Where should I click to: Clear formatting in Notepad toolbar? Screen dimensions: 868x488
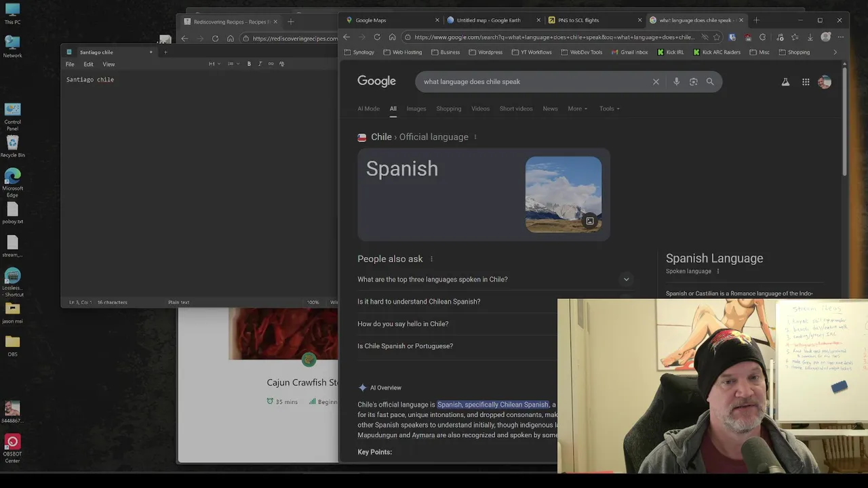[282, 64]
